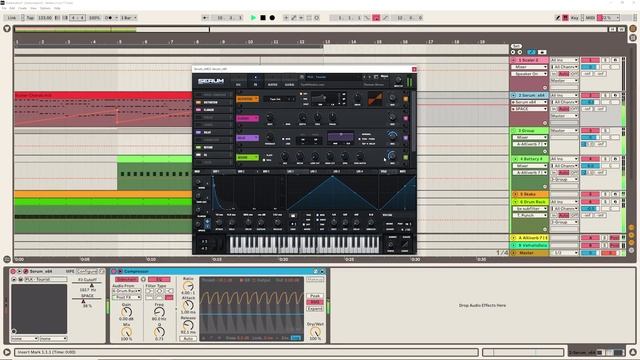Open the quantization menu showing 1 Bar
The height and width of the screenshot is (360, 640).
[129, 18]
